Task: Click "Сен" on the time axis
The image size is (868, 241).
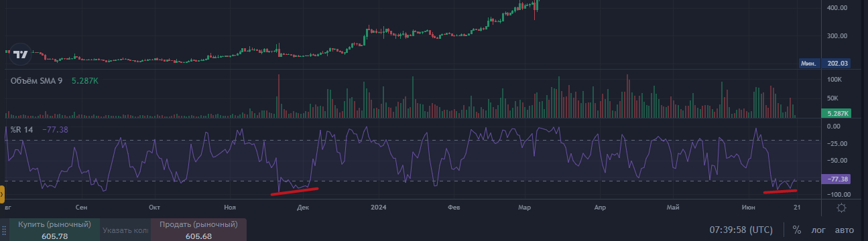Action: (82, 208)
